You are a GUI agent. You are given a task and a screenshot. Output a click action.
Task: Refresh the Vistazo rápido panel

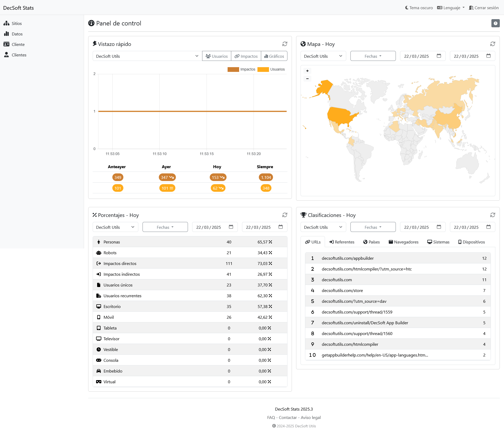pyautogui.click(x=285, y=44)
